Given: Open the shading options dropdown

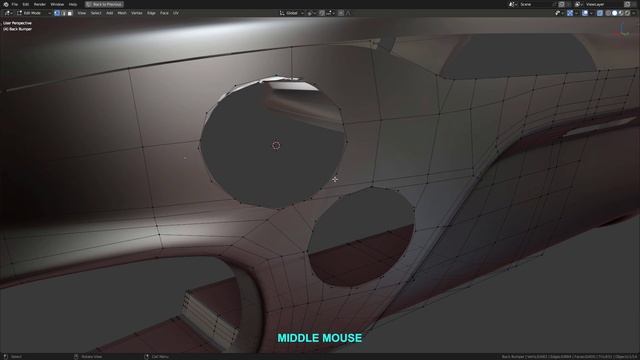Looking at the screenshot, I should [634, 13].
